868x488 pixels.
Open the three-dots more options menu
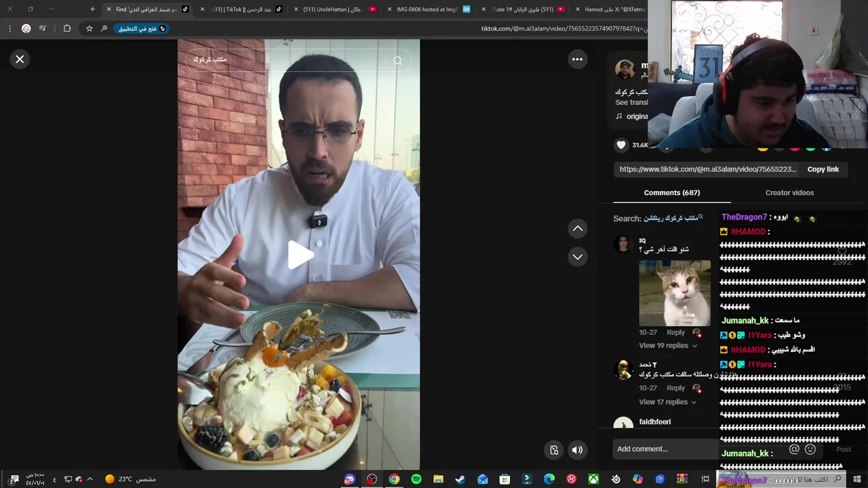point(577,59)
